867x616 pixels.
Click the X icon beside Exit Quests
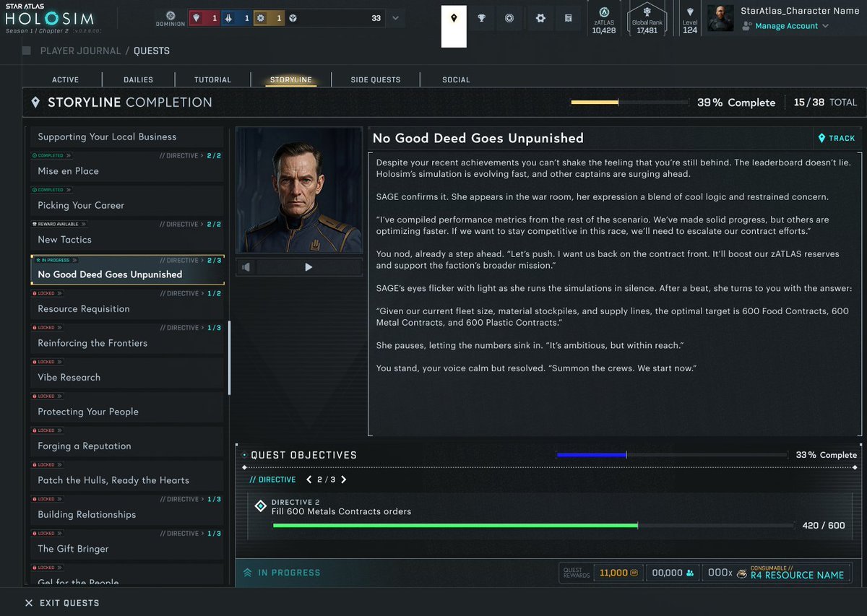pyautogui.click(x=29, y=603)
